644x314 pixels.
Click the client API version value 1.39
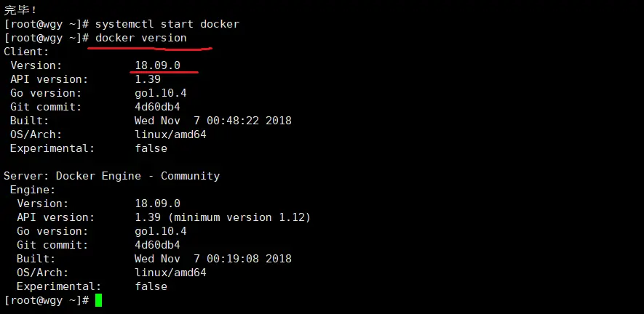coord(148,79)
